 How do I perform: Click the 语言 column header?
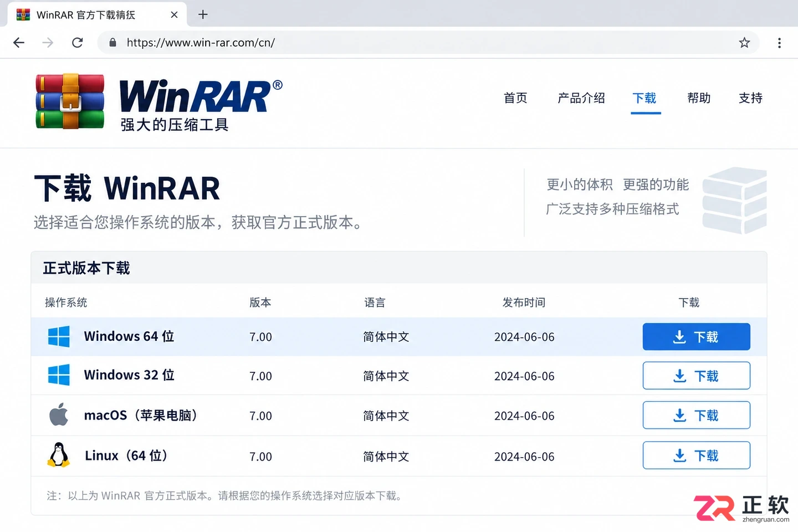pyautogui.click(x=375, y=303)
